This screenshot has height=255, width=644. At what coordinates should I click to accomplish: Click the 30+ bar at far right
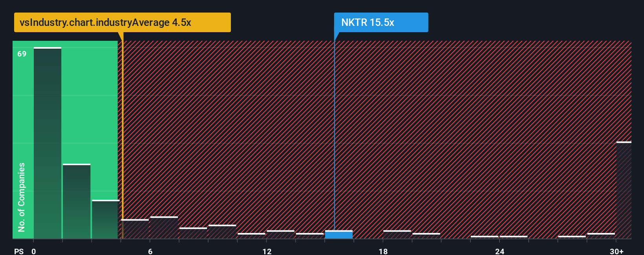point(624,190)
